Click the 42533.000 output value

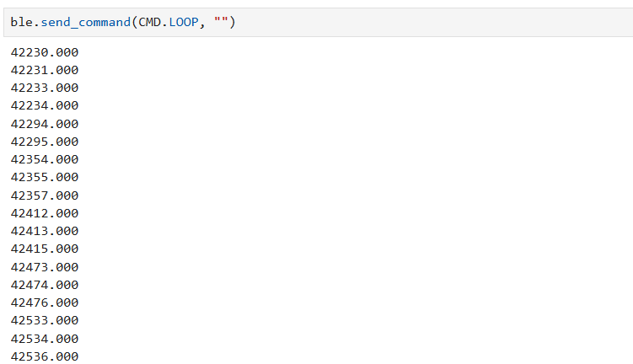pyautogui.click(x=45, y=320)
